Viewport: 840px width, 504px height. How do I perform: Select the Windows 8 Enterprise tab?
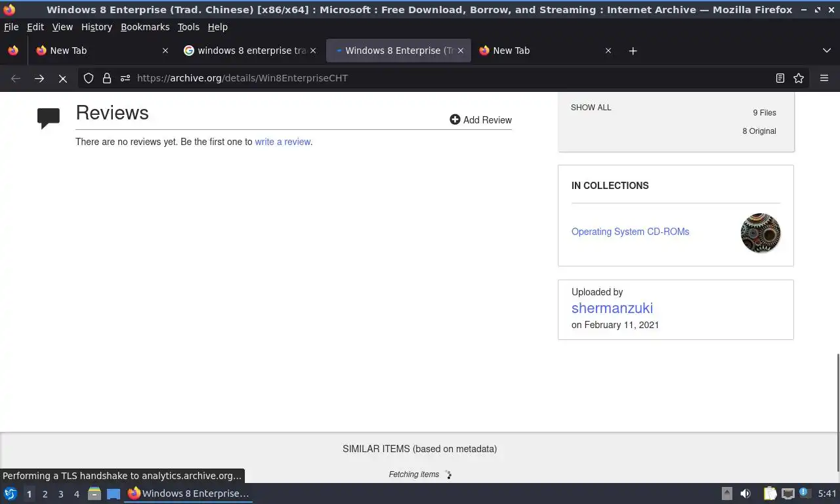(x=397, y=51)
